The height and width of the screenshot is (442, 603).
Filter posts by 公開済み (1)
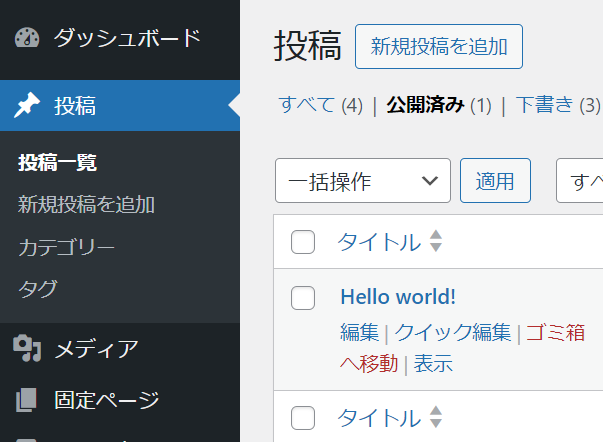pos(439,105)
